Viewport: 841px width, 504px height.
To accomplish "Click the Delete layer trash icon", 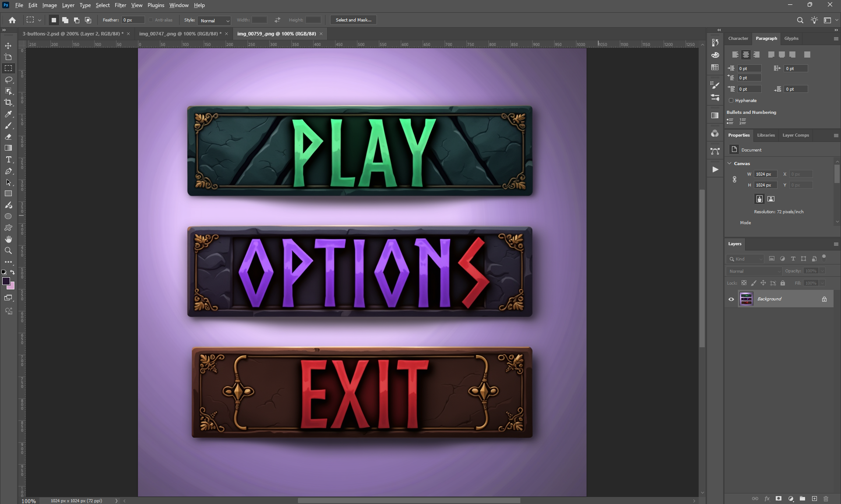I will pyautogui.click(x=826, y=498).
